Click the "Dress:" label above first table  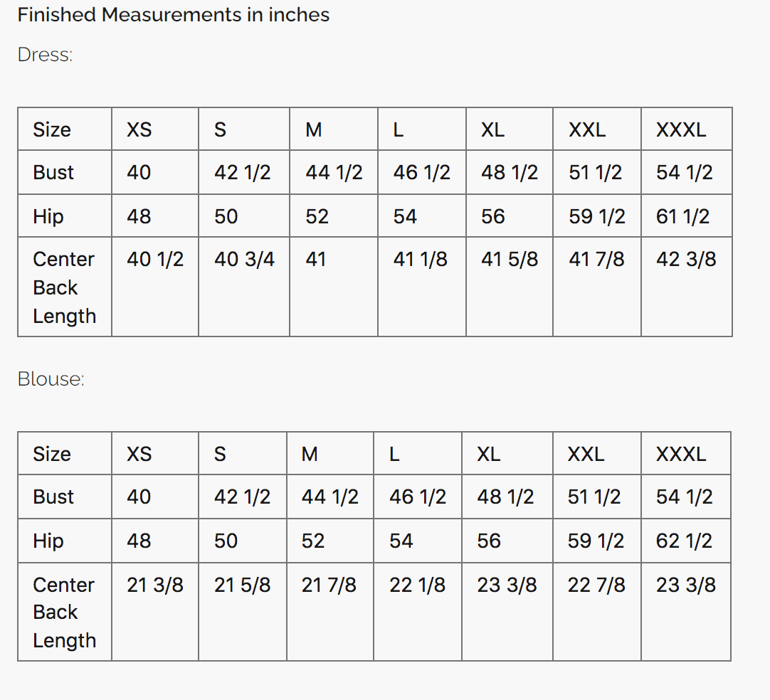click(x=45, y=55)
